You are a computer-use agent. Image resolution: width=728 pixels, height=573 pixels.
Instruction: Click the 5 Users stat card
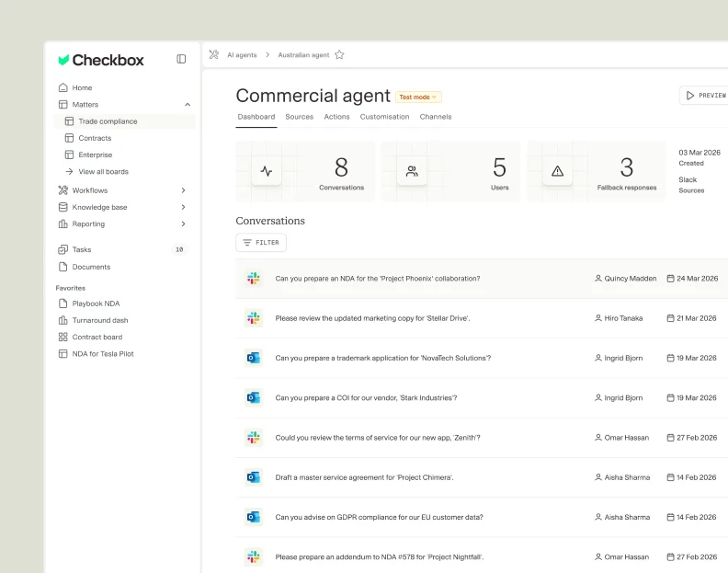coord(450,171)
